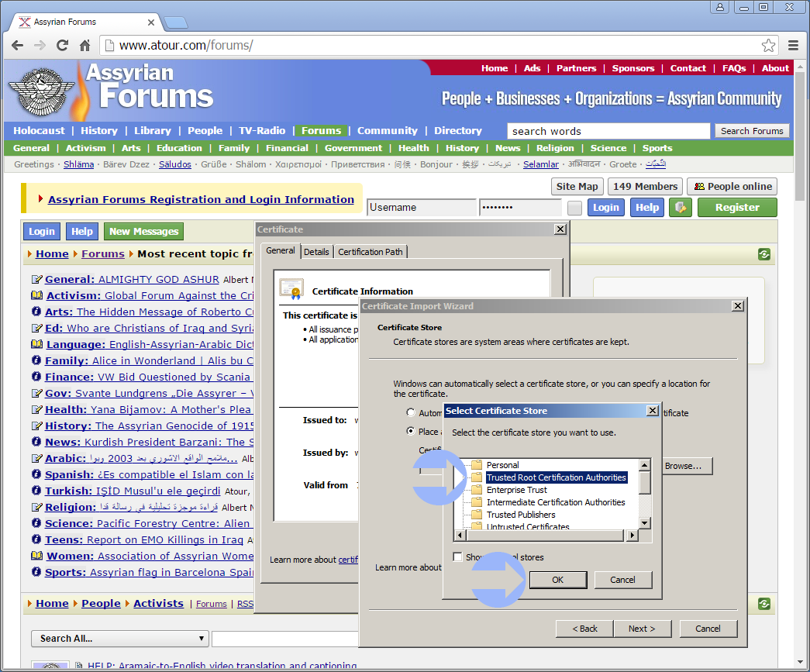Click the password field
This screenshot has width=810, height=672.
tap(520, 208)
